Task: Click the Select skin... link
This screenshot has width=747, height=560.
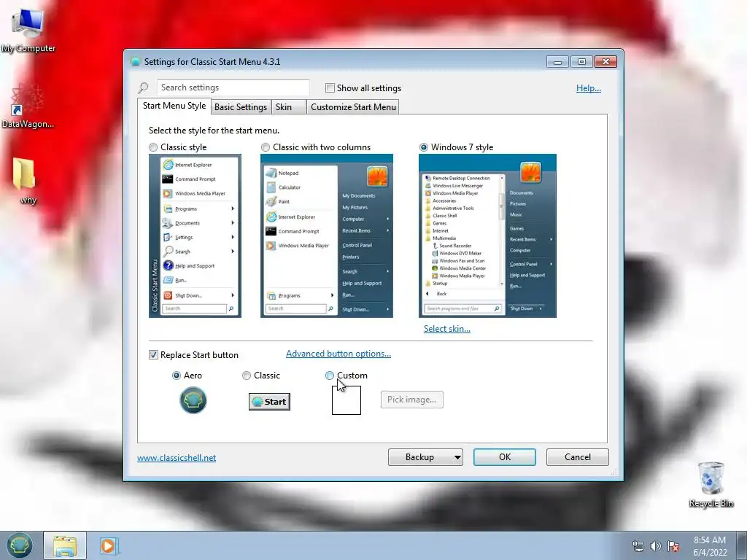Action: point(447,329)
